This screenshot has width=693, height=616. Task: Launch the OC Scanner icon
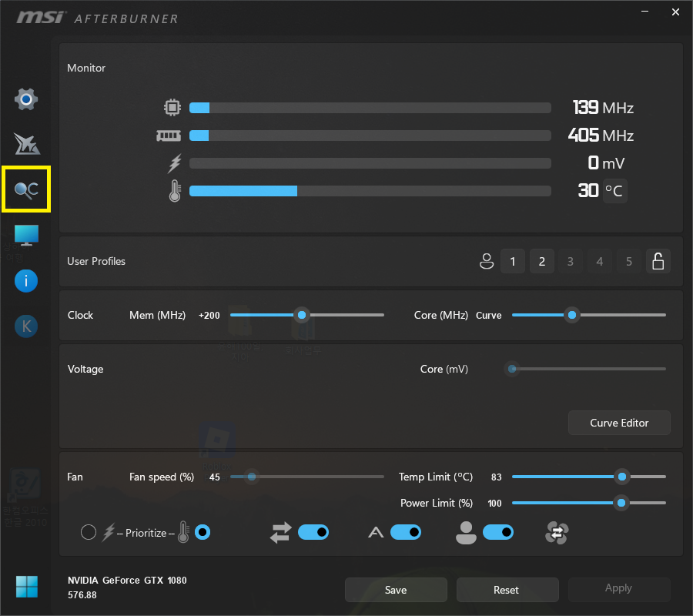[26, 189]
